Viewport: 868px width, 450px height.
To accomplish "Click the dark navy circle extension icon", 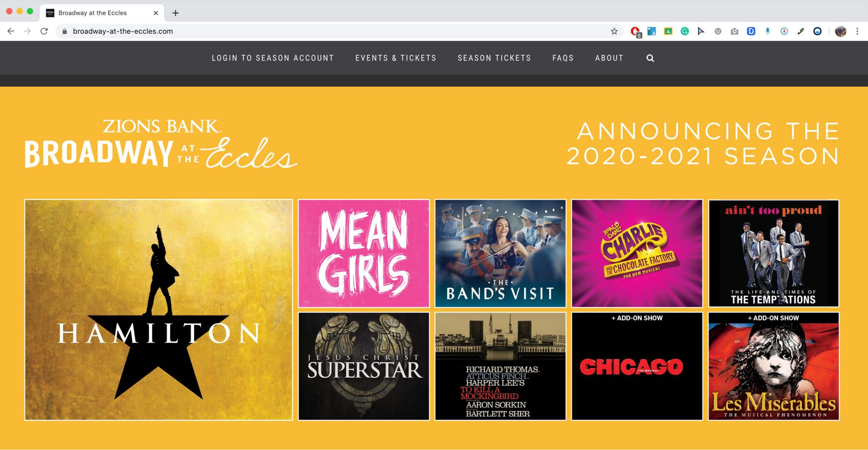I will coord(817,31).
